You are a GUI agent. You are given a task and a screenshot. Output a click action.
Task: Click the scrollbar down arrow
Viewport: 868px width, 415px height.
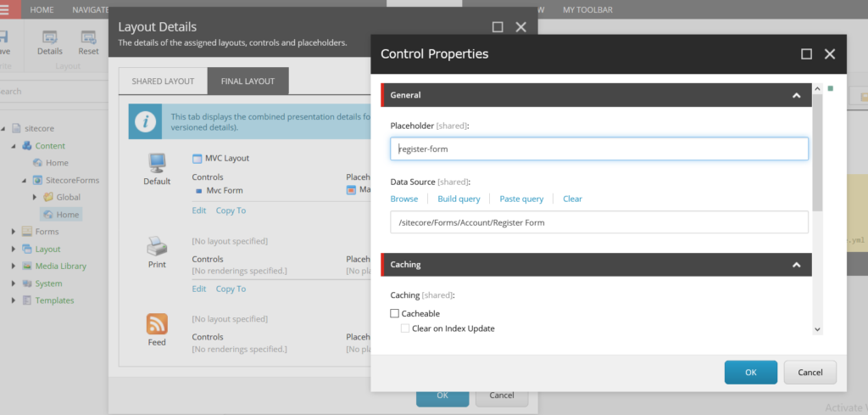click(817, 329)
